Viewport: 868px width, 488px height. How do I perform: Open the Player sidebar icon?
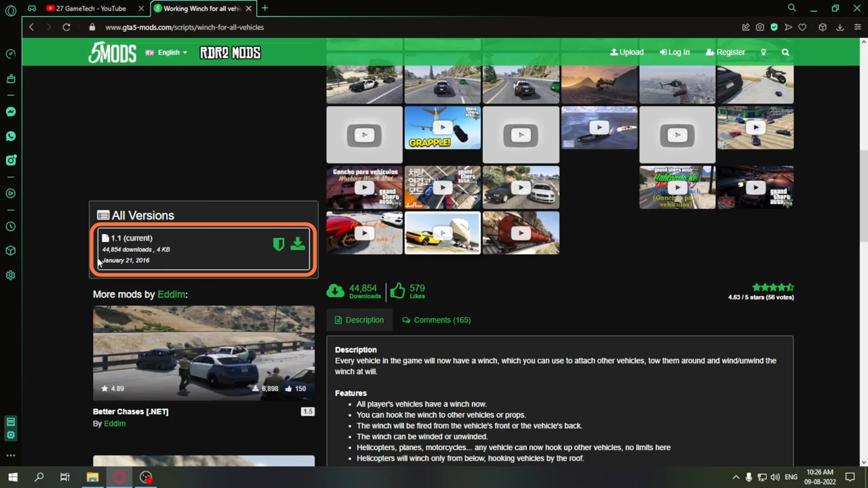[11, 193]
